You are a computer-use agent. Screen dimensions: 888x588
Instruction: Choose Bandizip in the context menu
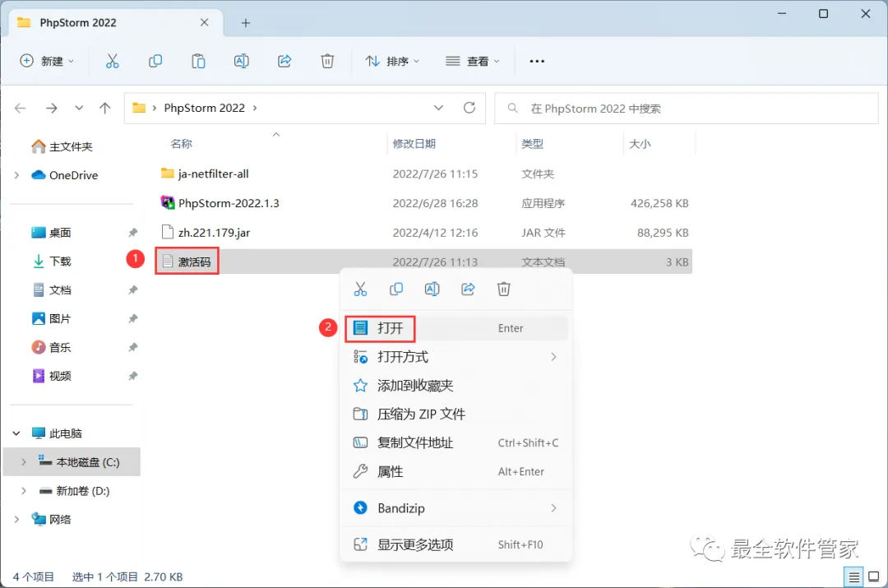click(456, 508)
